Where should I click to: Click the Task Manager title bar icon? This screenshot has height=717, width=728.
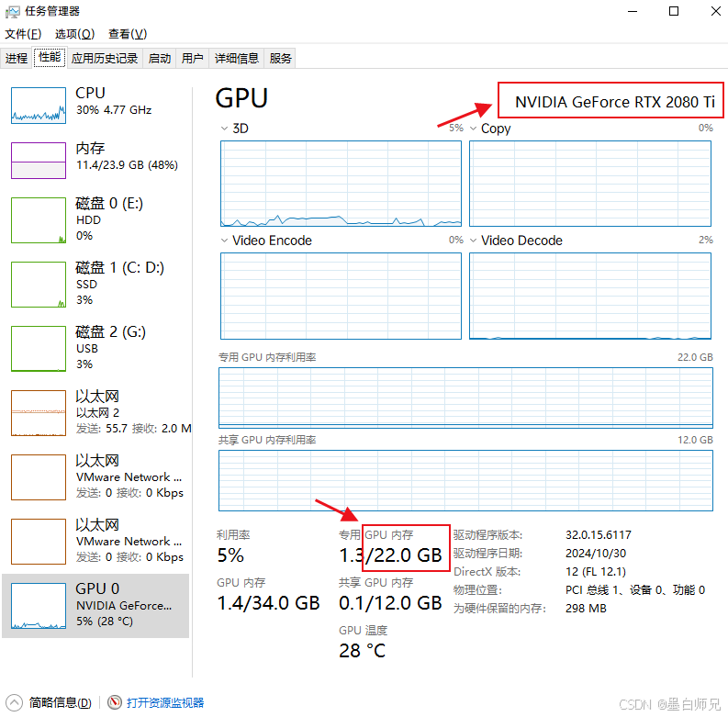pyautogui.click(x=13, y=11)
